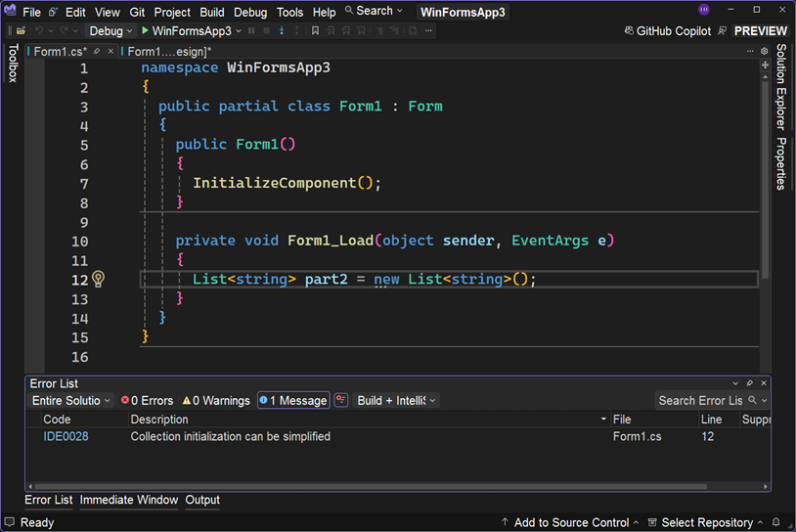Open the Entire Solution scope dropdown

point(71,401)
